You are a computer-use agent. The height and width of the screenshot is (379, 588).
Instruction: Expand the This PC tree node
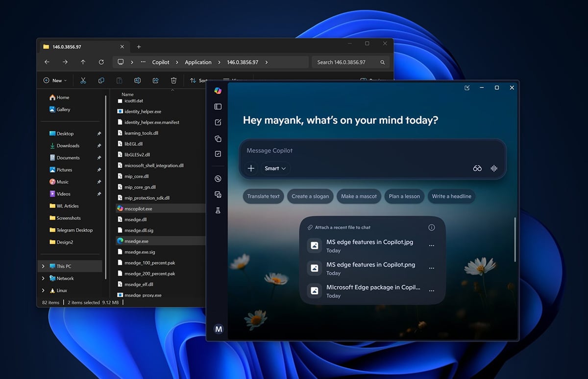point(43,266)
